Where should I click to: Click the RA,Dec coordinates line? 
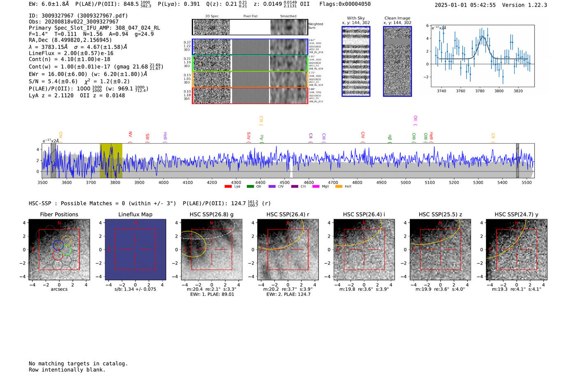pos(70,40)
